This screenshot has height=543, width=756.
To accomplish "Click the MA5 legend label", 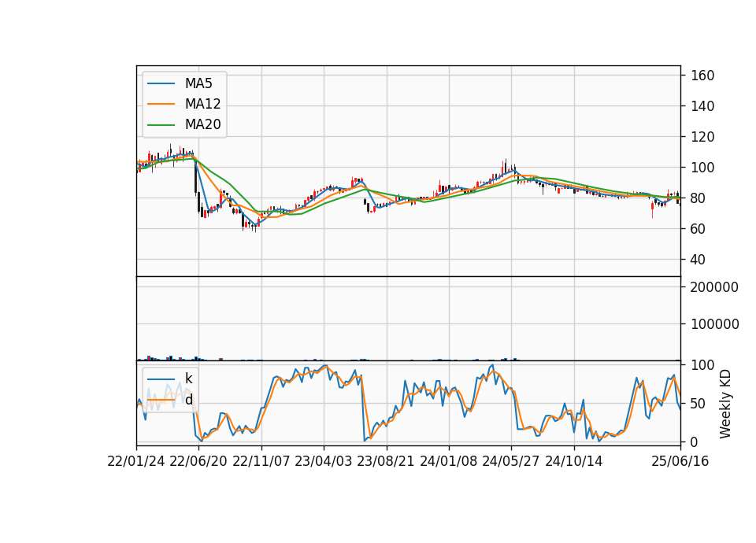I will (x=198, y=83).
